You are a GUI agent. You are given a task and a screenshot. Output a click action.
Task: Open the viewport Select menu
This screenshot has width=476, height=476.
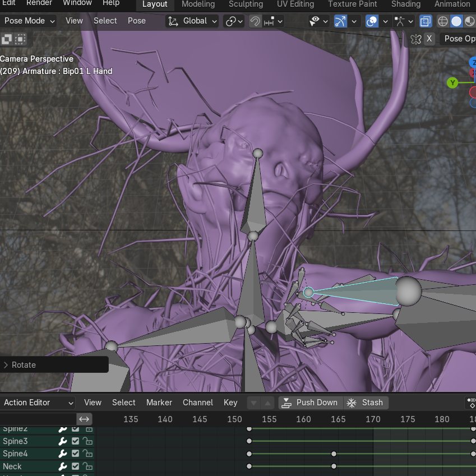[x=105, y=21]
